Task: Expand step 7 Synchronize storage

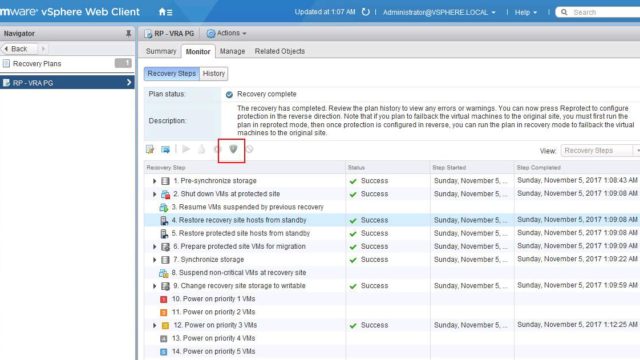Action: (155, 260)
